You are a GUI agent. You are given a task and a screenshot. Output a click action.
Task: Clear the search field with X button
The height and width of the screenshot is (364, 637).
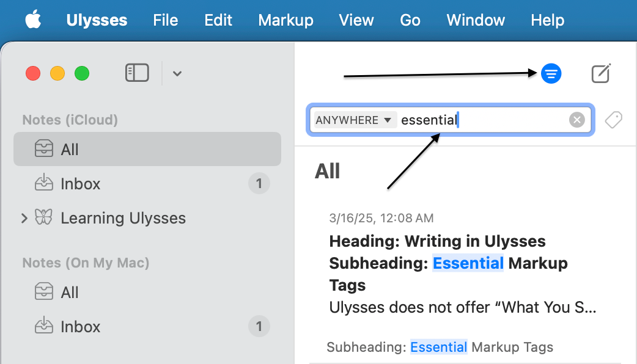pos(576,120)
